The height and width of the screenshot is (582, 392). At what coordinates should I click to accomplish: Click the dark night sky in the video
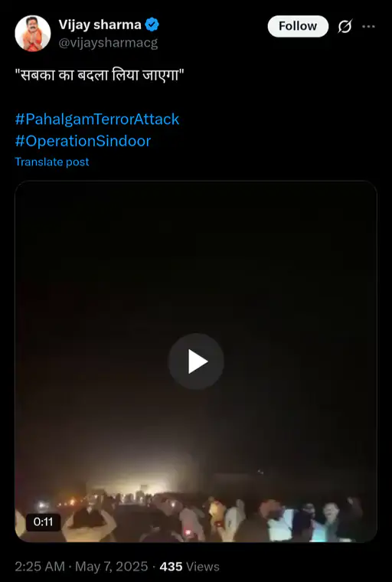196,260
